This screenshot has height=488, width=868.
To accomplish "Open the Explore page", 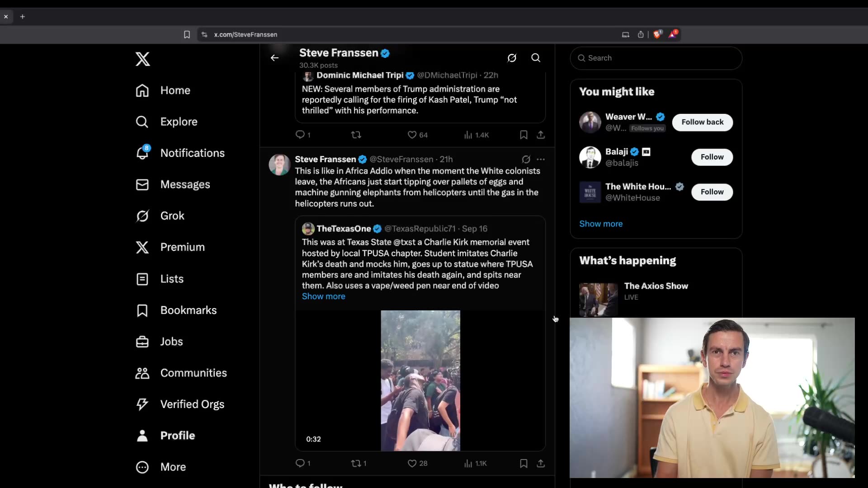I will (x=166, y=122).
